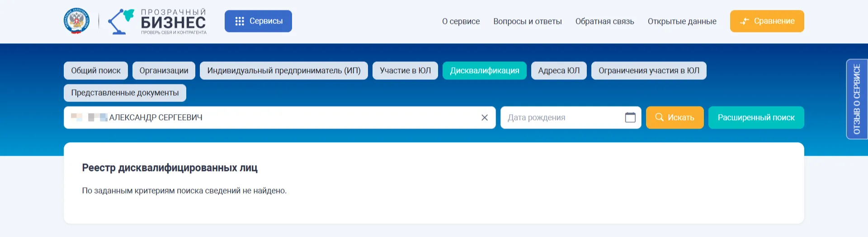Image resolution: width=868 pixels, height=237 pixels.
Task: Click the message По заданным критериям поиска
Action: (x=184, y=191)
